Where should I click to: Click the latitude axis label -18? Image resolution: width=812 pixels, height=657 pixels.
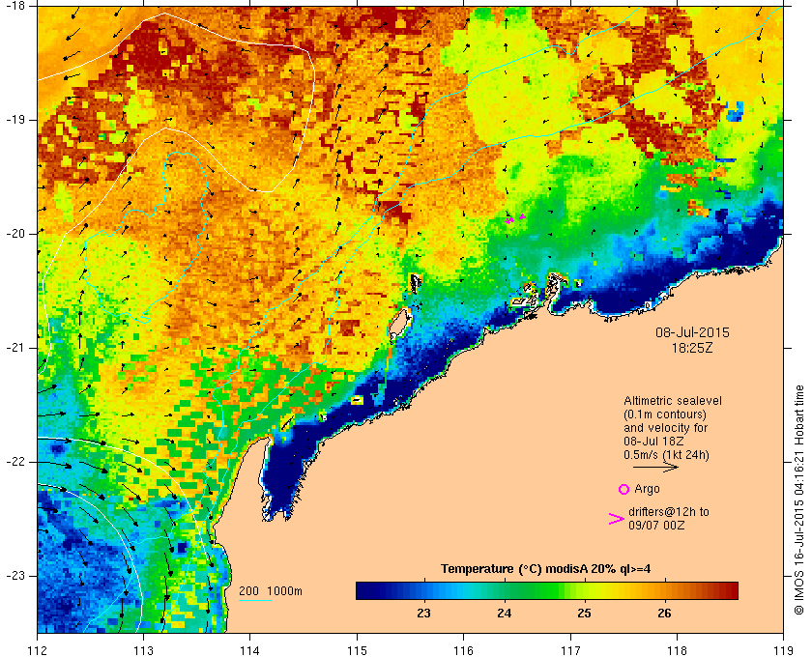coord(14,5)
